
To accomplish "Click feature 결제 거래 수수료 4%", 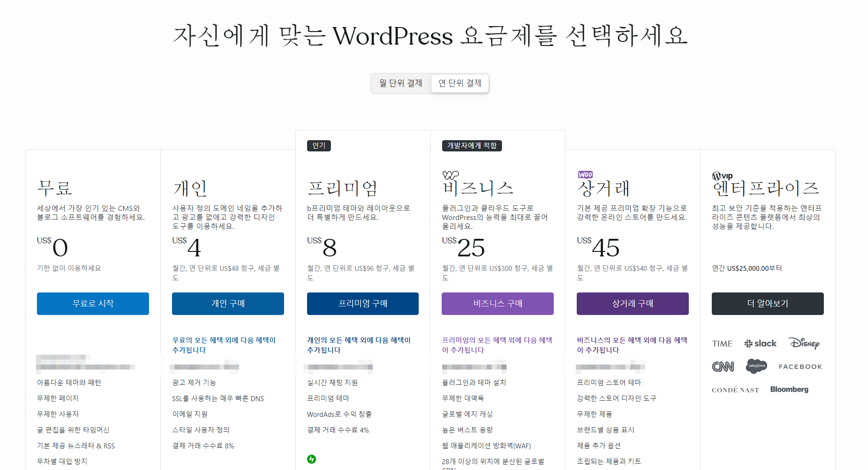I will (338, 430).
